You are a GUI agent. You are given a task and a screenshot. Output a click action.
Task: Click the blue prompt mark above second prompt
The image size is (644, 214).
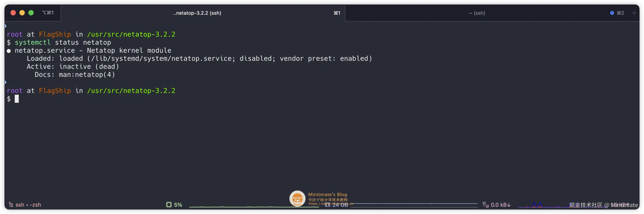pos(6,82)
